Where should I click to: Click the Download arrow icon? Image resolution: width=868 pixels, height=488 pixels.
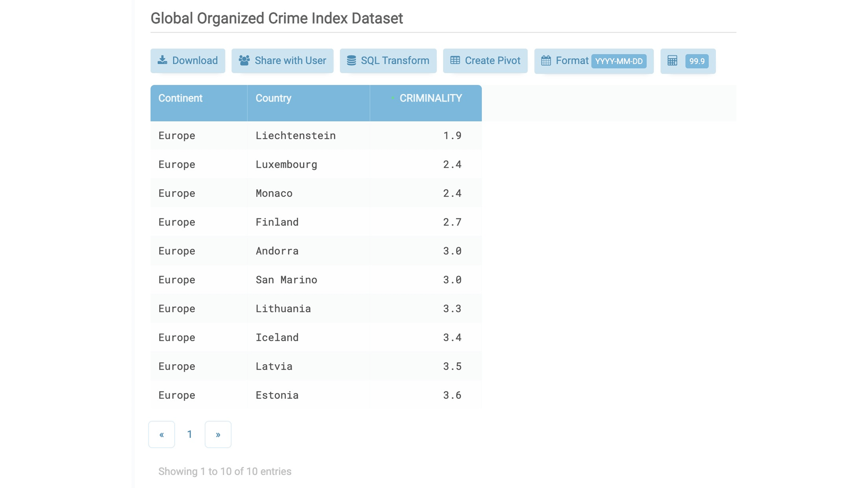click(162, 60)
